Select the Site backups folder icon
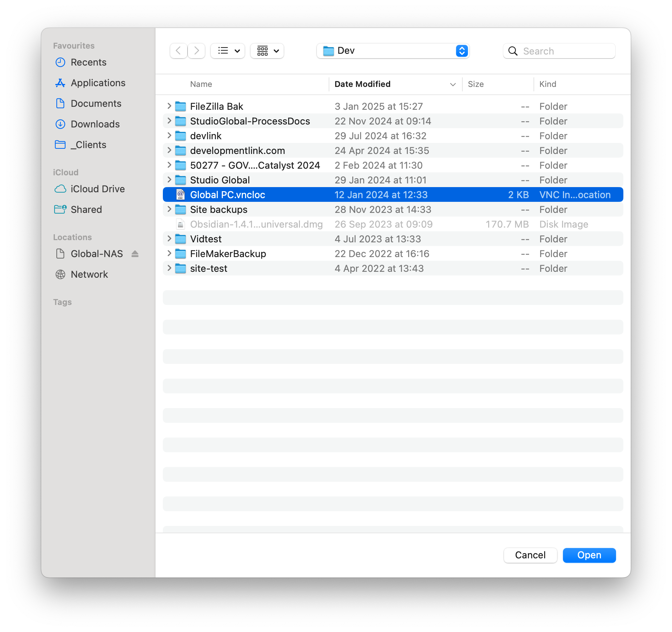 [x=181, y=210]
